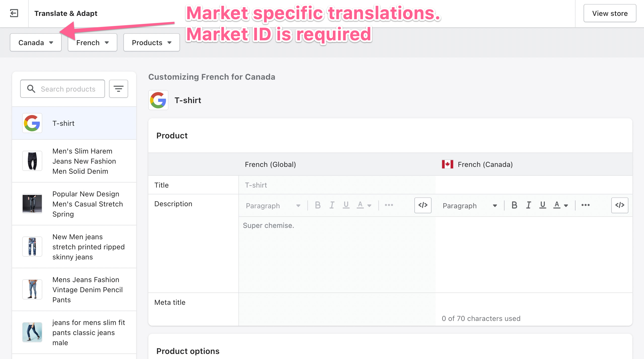Click the exit app icon beside Translate & Adapt
644x359 pixels.
(14, 13)
